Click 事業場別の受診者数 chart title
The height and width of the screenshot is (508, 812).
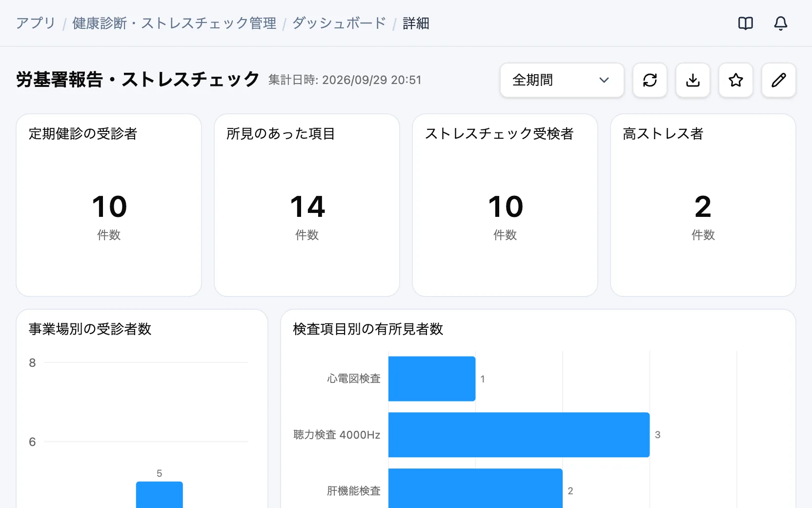click(x=90, y=329)
